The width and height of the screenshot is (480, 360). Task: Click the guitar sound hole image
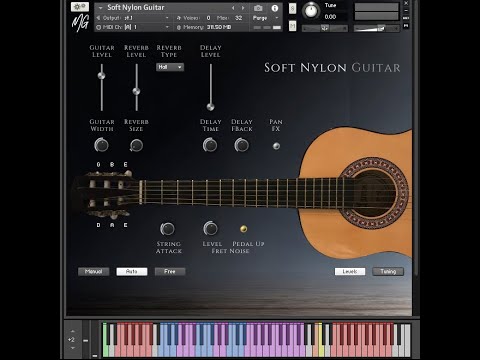tap(374, 193)
